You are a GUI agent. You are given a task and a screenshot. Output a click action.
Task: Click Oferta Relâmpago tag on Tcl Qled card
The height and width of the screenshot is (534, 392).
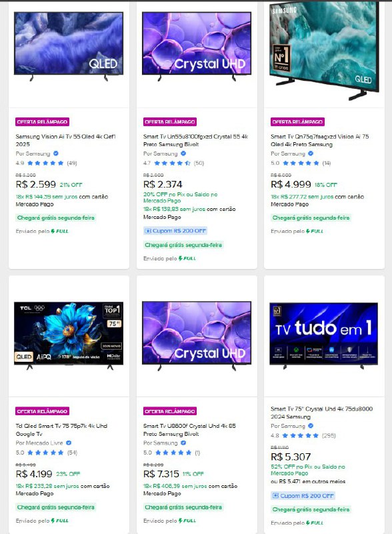tap(42, 411)
